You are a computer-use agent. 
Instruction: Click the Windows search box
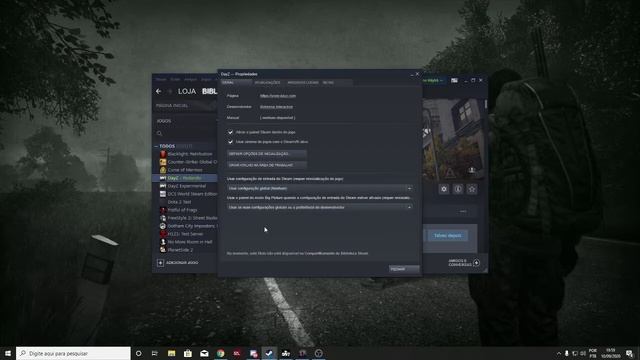point(73,353)
